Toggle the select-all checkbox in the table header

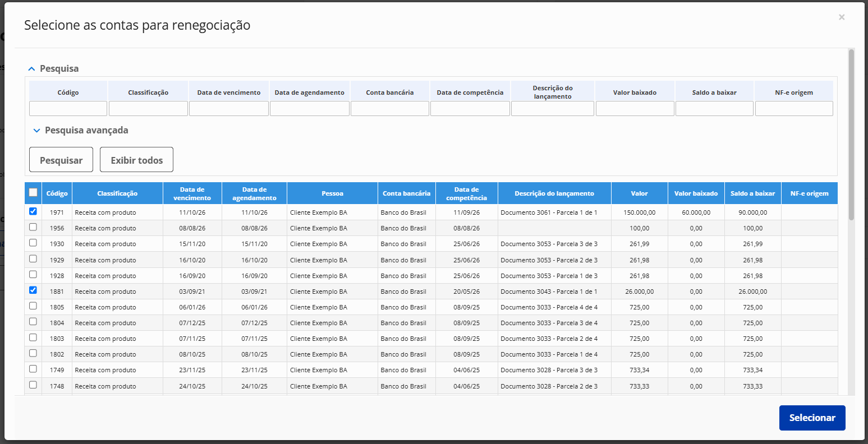point(33,192)
